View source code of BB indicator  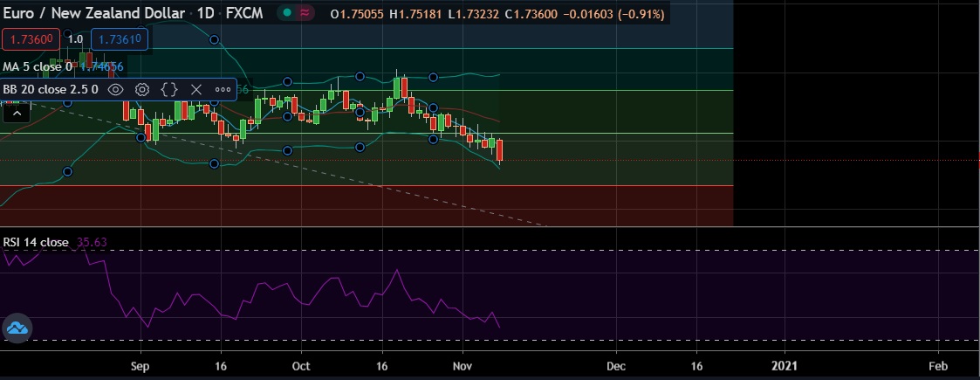(x=168, y=89)
